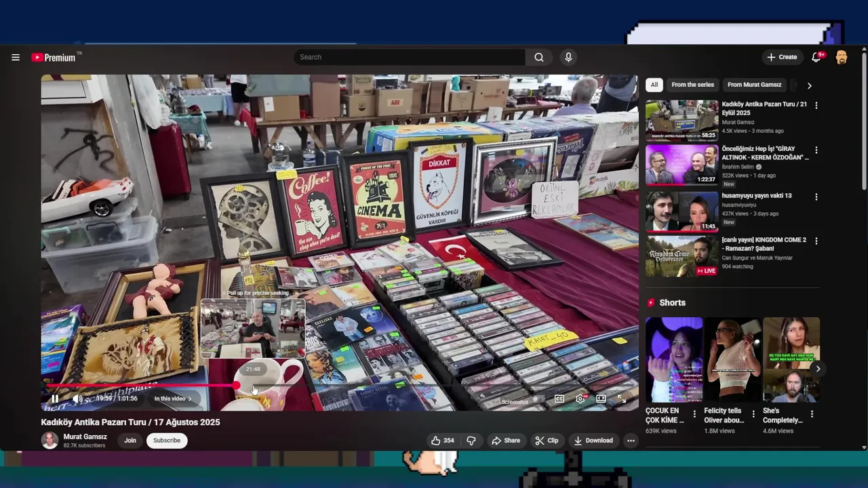The height and width of the screenshot is (488, 868).
Task: Mute the video volume
Action: tap(78, 399)
